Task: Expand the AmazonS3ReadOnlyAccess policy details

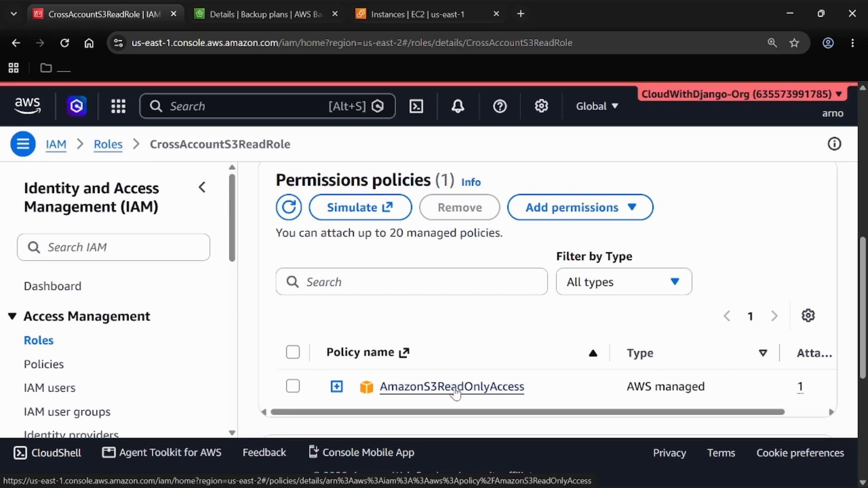Action: click(336, 386)
